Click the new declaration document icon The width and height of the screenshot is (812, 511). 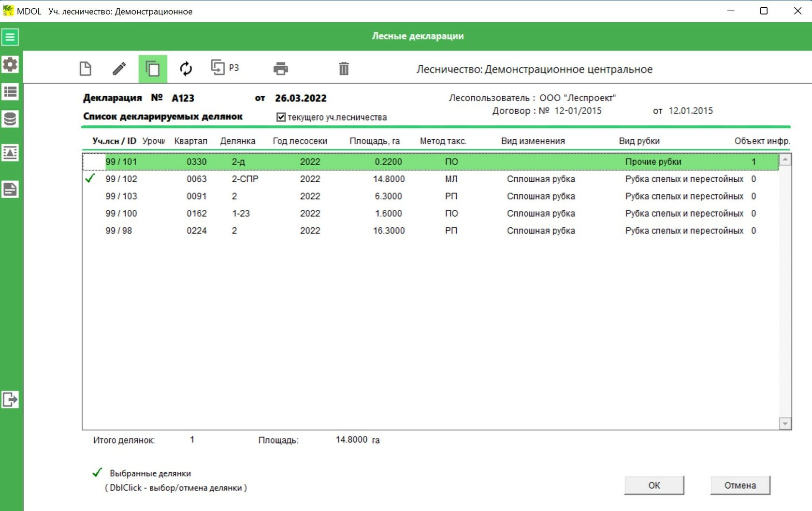86,69
